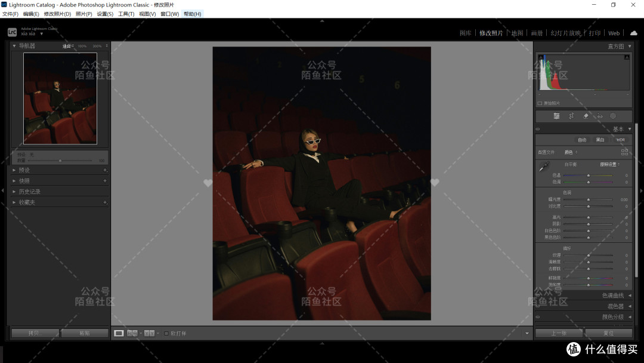Collapse the left panel group arrow
Viewport: 644px width, 363px height.
(2, 190)
